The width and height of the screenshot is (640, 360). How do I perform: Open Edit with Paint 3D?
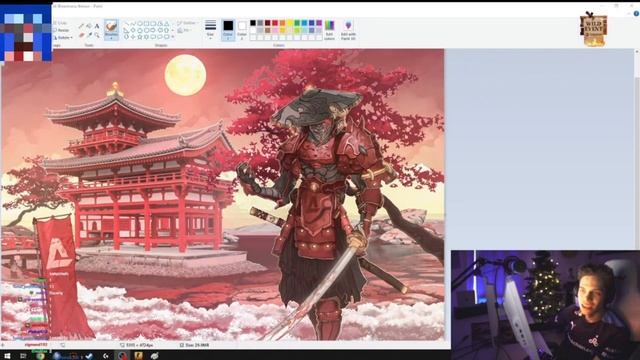(x=348, y=30)
